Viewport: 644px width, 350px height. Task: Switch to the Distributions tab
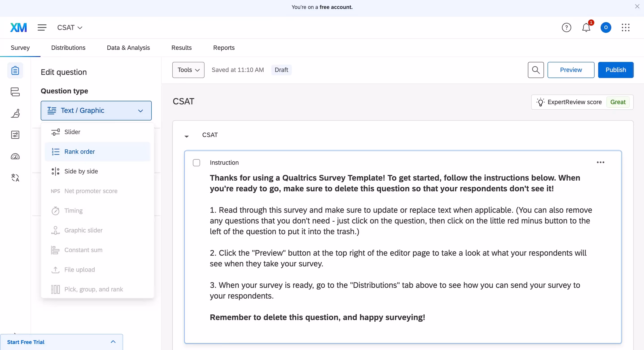(x=68, y=48)
